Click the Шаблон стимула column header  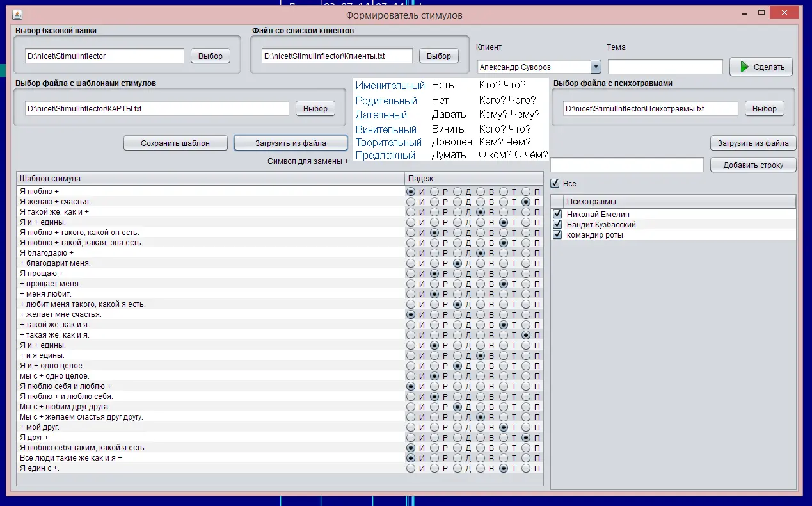pyautogui.click(x=211, y=178)
